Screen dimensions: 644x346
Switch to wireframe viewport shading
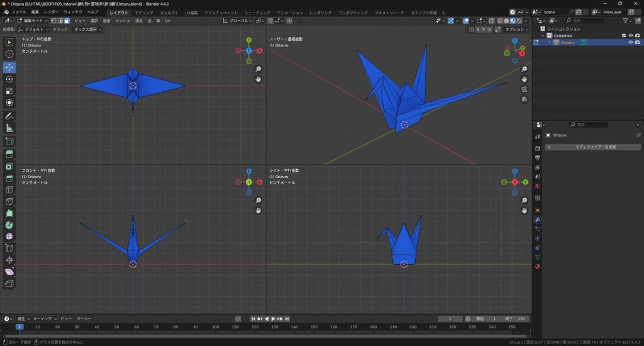[x=500, y=21]
